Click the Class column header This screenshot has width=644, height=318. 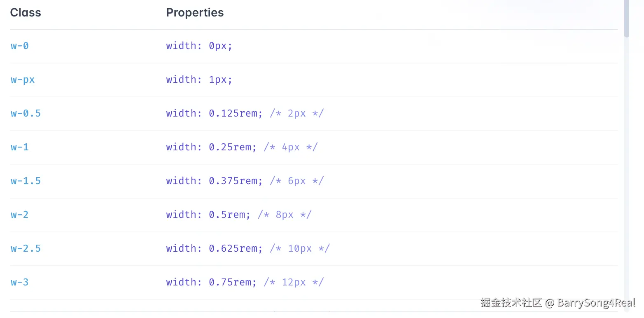point(26,13)
